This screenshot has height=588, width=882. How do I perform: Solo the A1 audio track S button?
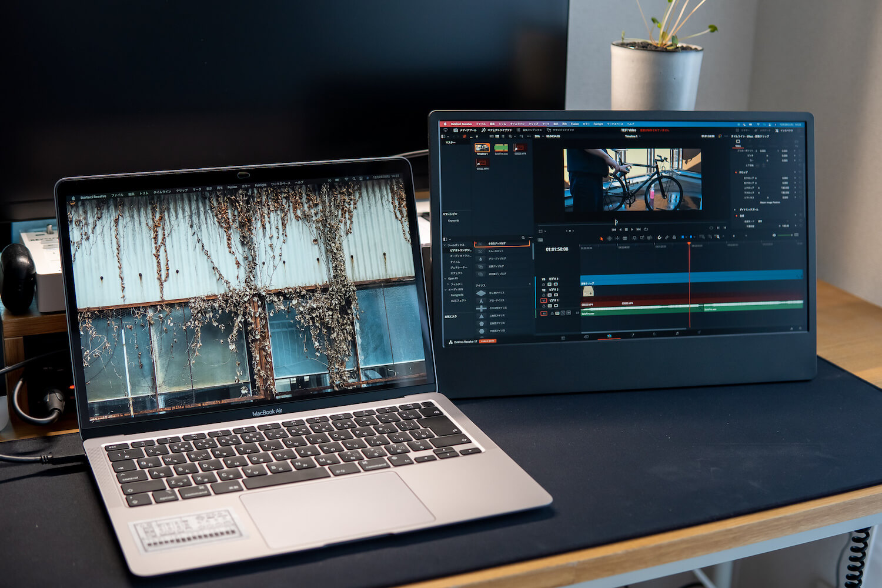pos(563,313)
